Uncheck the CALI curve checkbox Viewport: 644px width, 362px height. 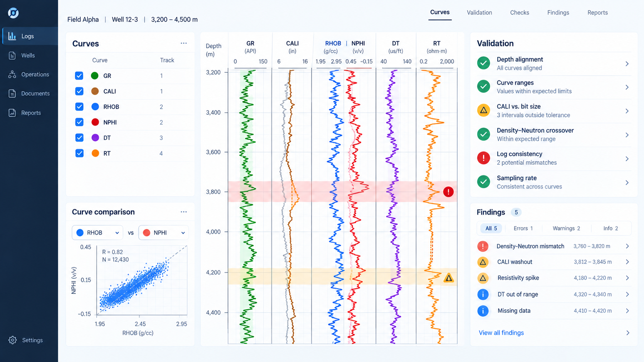tap(79, 91)
